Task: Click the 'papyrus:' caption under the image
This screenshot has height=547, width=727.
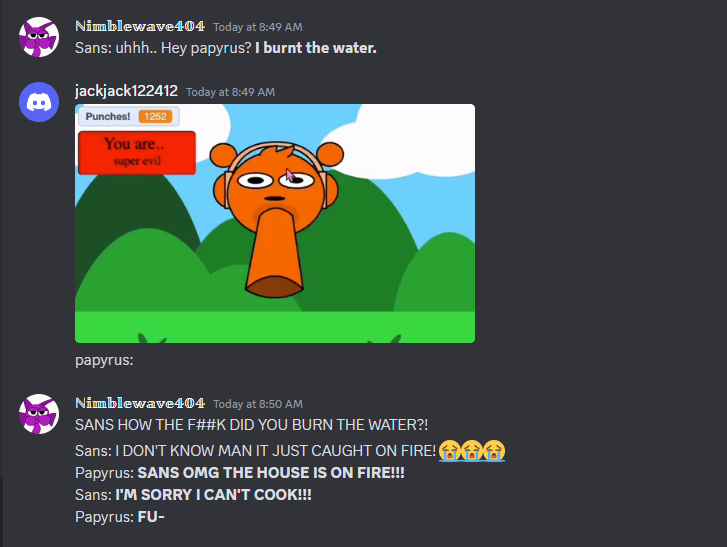Action: tap(104, 360)
